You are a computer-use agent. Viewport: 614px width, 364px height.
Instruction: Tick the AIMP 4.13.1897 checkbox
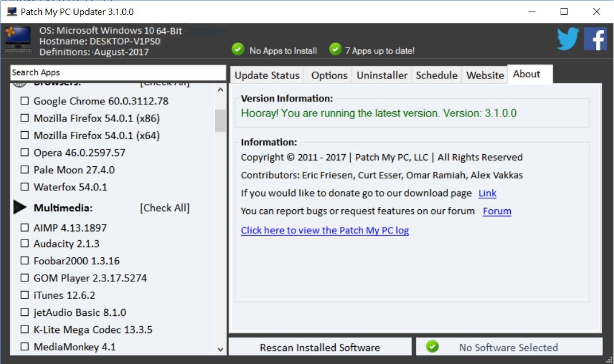(25, 228)
